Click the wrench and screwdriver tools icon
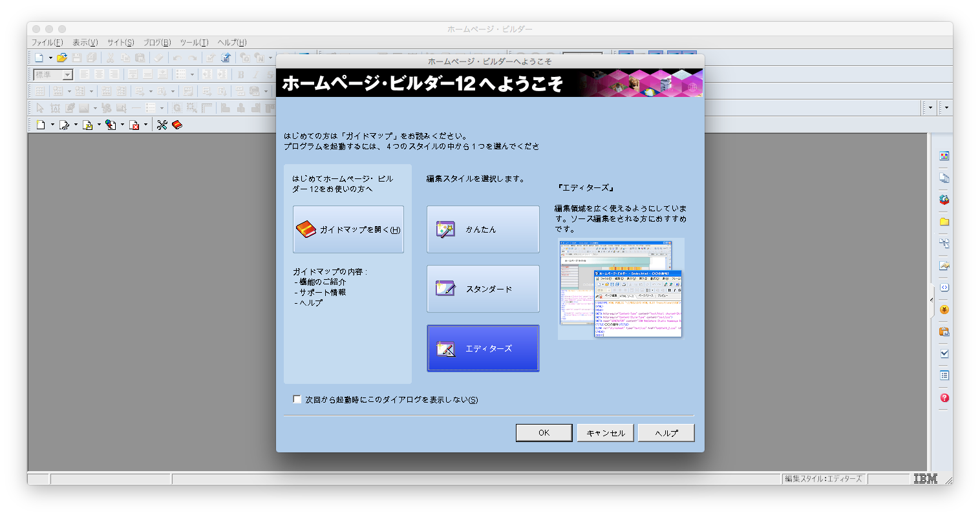Screen dimensions: 980x517 click(x=162, y=125)
